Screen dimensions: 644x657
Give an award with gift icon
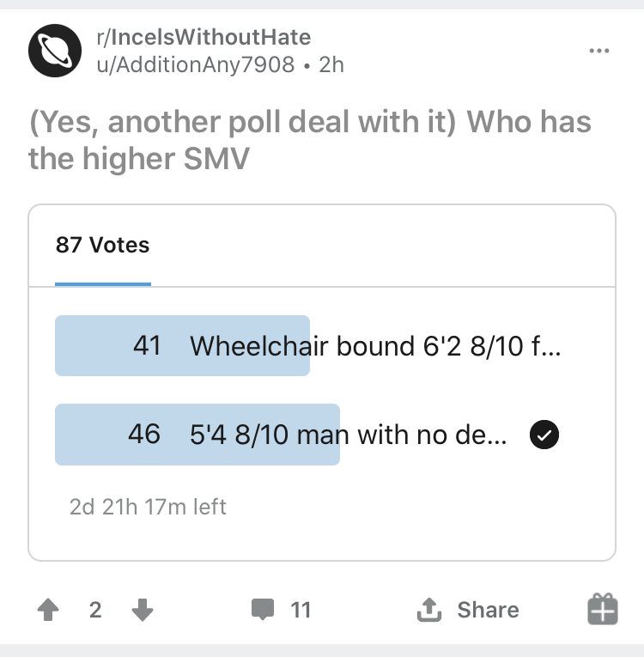pyautogui.click(x=603, y=609)
